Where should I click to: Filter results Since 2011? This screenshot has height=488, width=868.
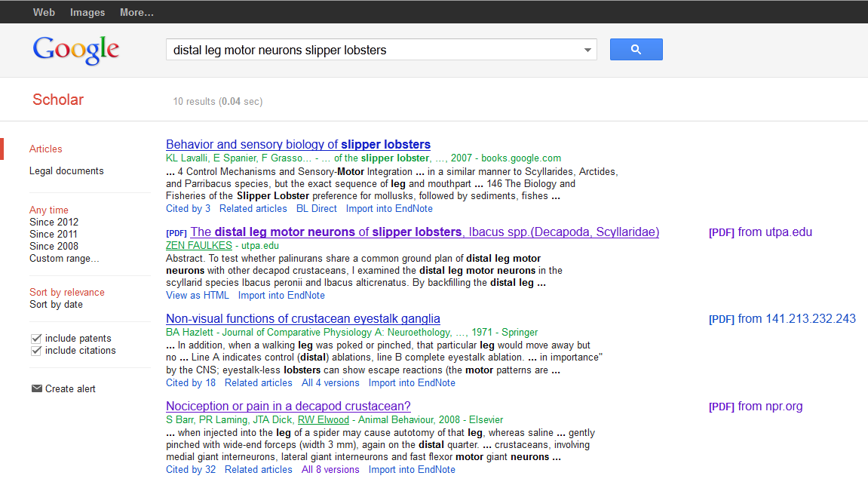click(53, 235)
